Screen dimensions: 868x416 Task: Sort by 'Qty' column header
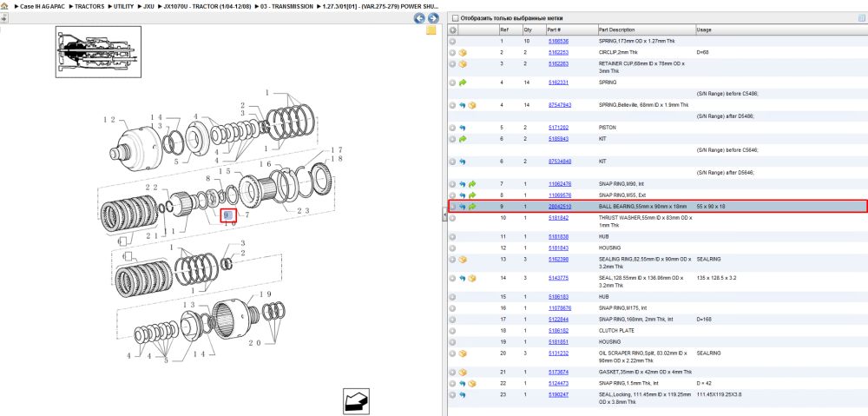528,30
